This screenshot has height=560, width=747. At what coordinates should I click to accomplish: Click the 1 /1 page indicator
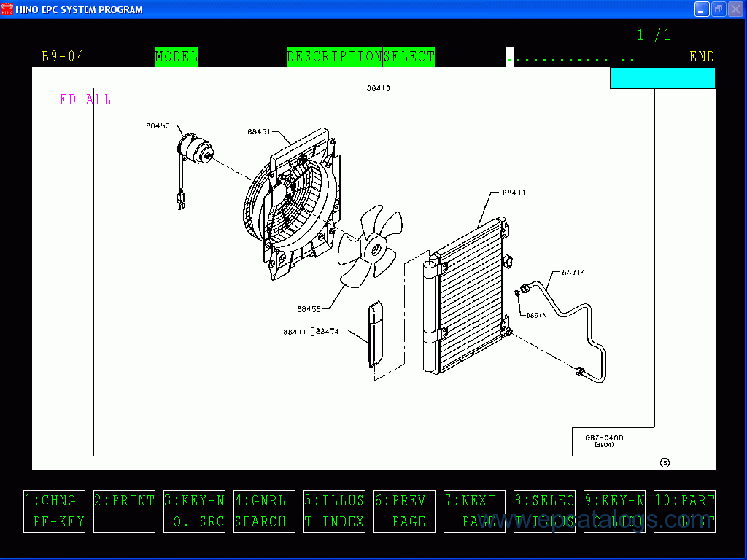pos(654,35)
